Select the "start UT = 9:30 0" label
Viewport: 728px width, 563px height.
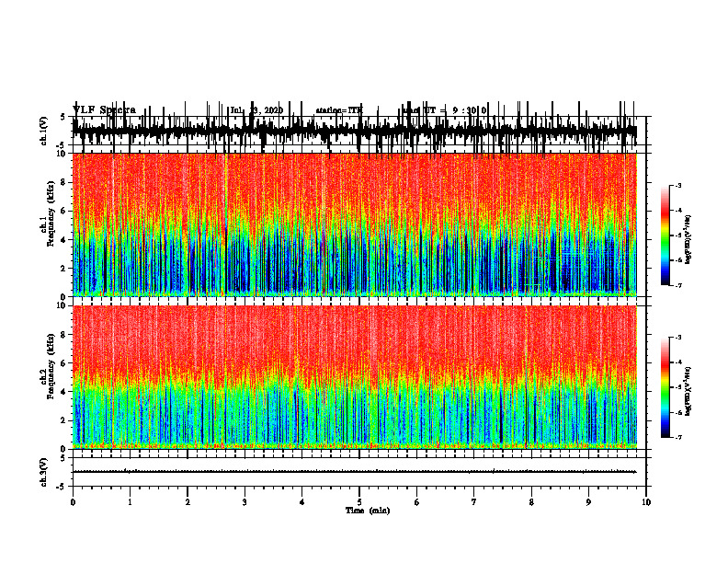tap(445, 110)
